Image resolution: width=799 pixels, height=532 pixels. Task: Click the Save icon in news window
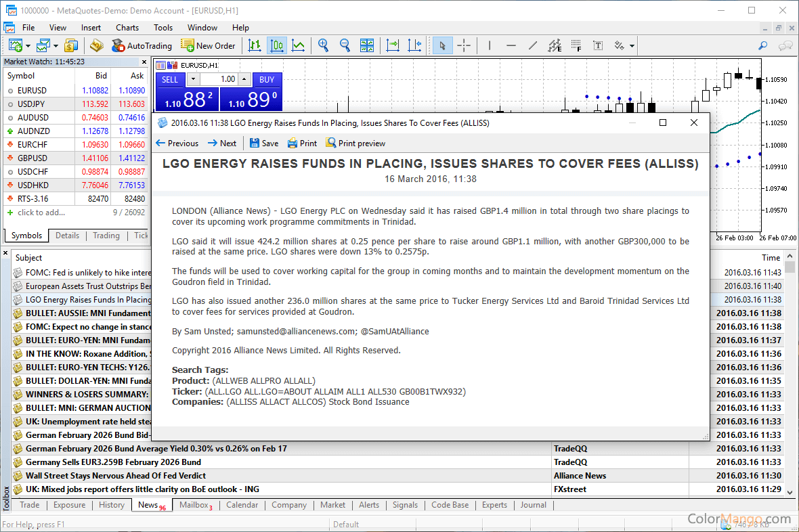263,143
